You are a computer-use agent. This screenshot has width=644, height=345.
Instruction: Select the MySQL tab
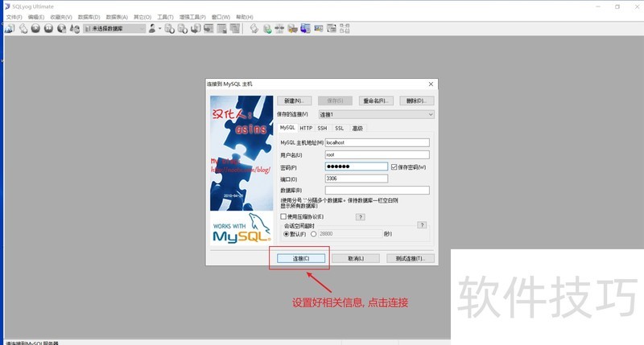coord(287,128)
